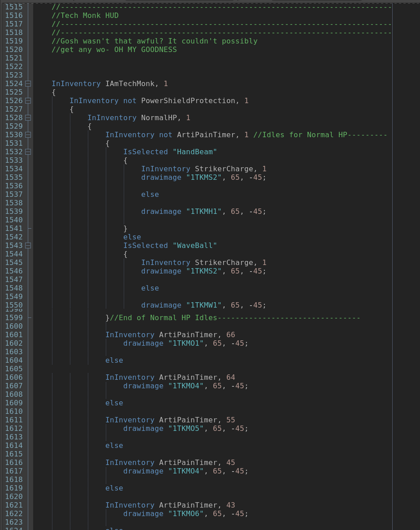Click the else keyword on line 1548

(150, 288)
